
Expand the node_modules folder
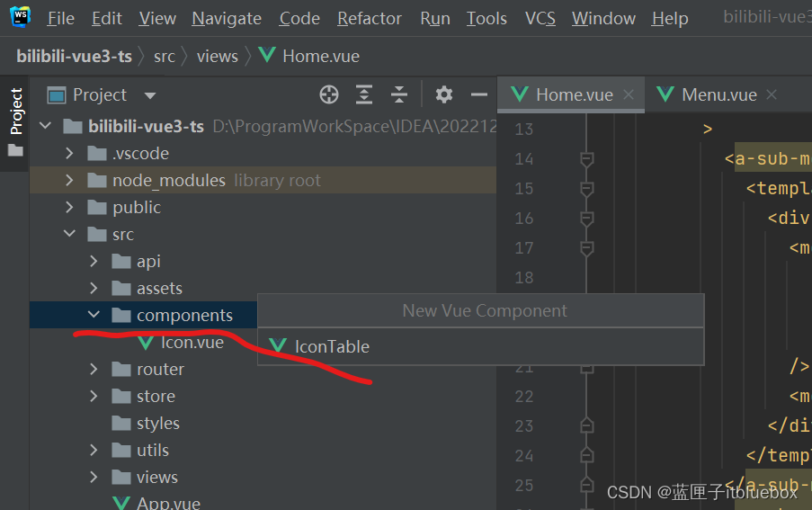(x=70, y=181)
